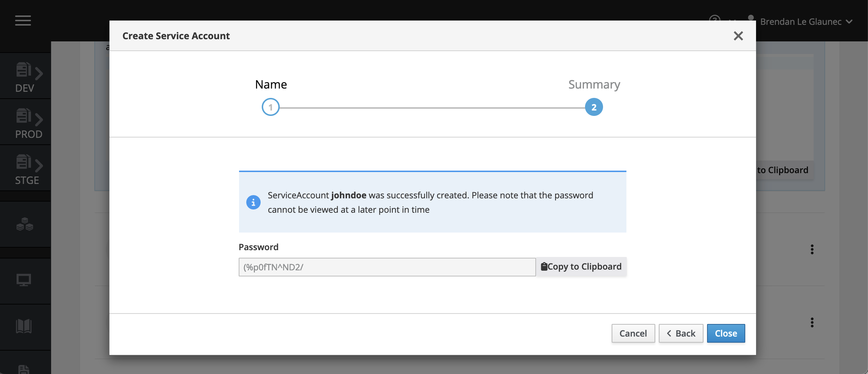Click the Password label
Screen dimensions: 868x374
tap(258, 247)
